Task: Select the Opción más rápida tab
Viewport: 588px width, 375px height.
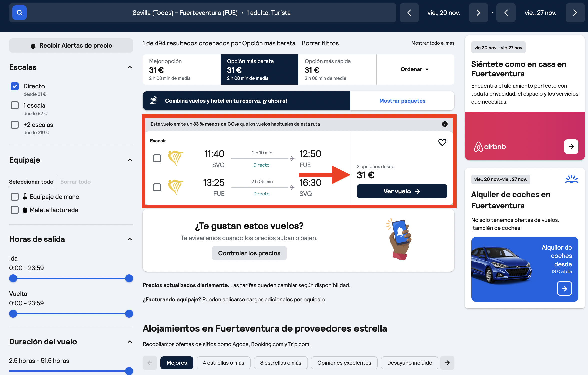Action: point(337,70)
